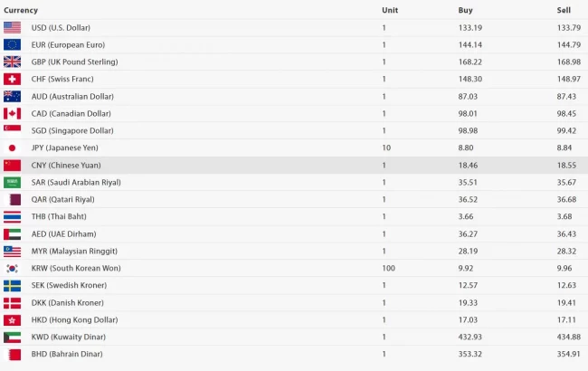Click the Swiss Franc flag icon
This screenshot has width=588, height=371.
coord(13,79)
